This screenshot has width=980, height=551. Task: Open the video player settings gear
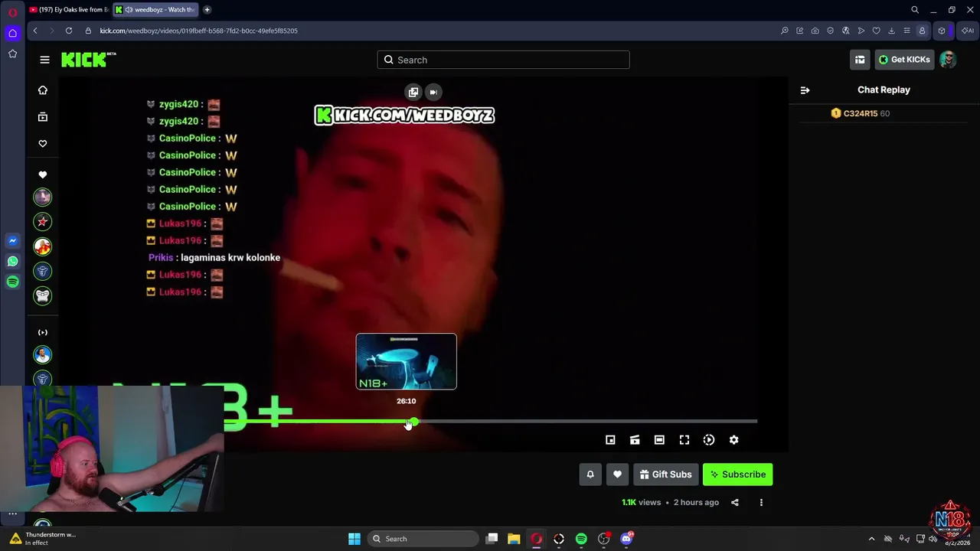(x=733, y=440)
